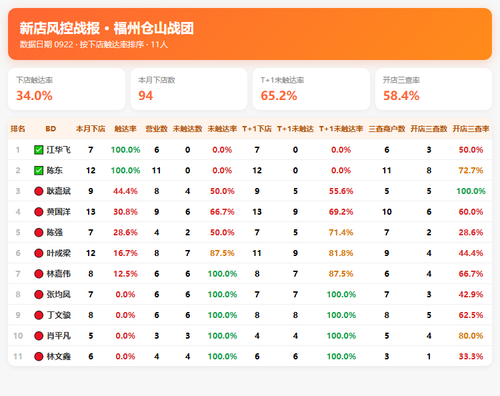Click the name 丁文骏
This screenshot has height=396, width=500.
pos(59,315)
